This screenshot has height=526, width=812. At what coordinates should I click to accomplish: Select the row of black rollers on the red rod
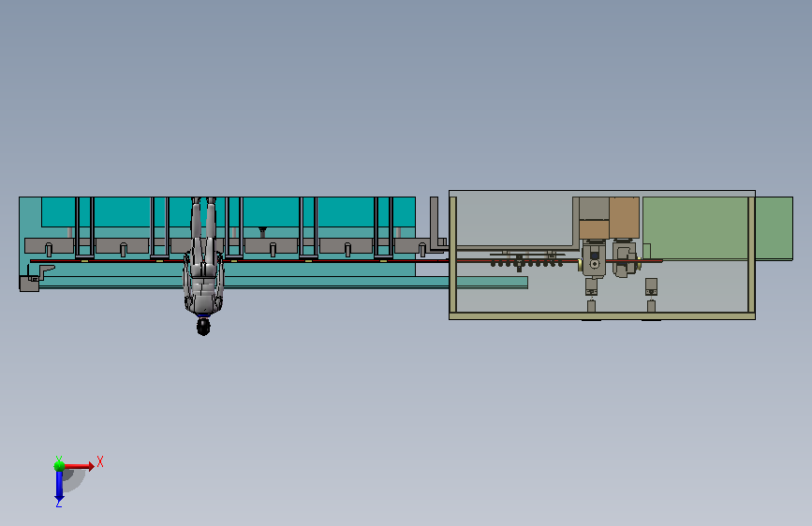[526, 264]
